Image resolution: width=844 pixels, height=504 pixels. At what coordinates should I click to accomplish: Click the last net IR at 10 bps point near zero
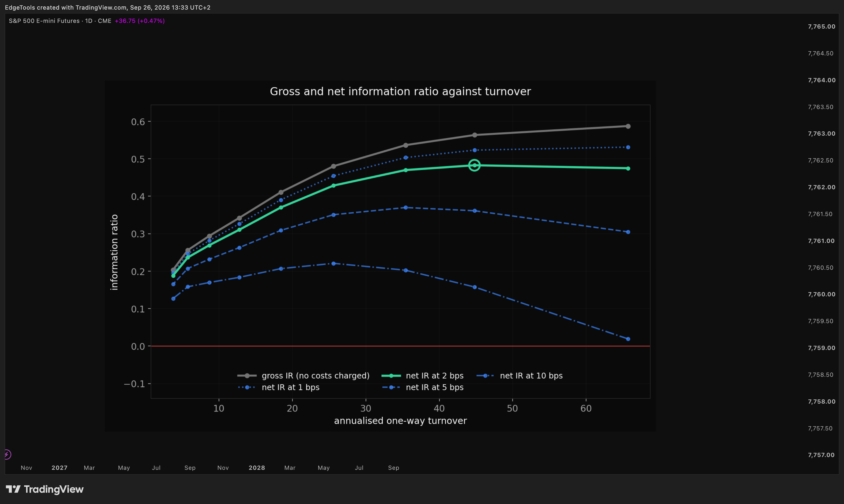[628, 339]
